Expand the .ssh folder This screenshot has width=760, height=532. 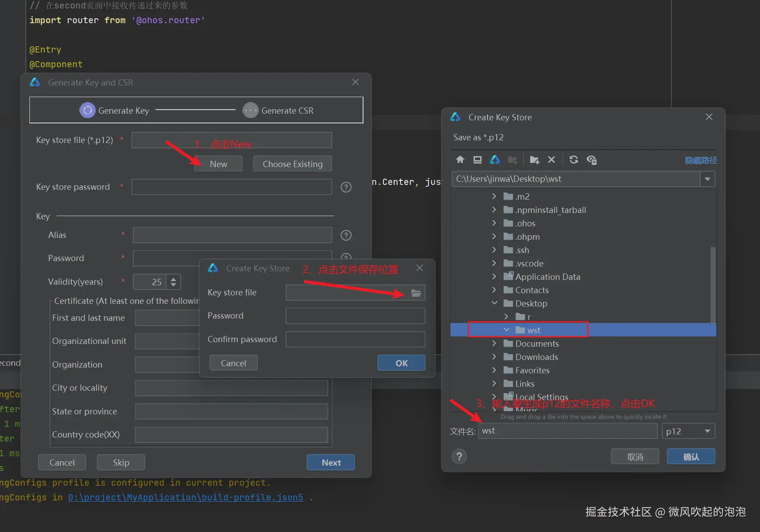point(494,250)
